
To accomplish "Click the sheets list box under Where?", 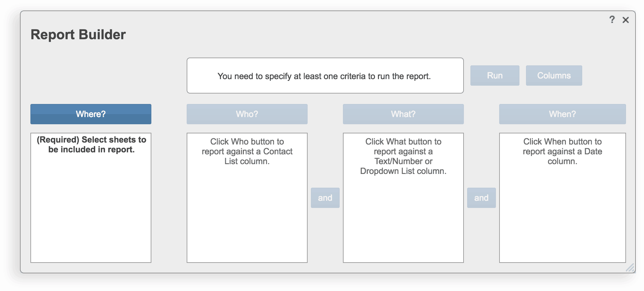I will tap(91, 209).
